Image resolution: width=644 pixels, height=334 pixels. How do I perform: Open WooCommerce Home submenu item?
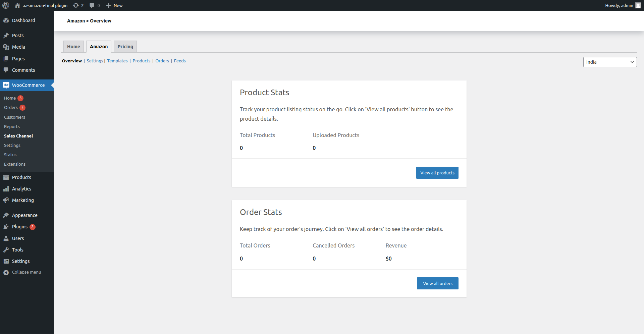pos(10,98)
